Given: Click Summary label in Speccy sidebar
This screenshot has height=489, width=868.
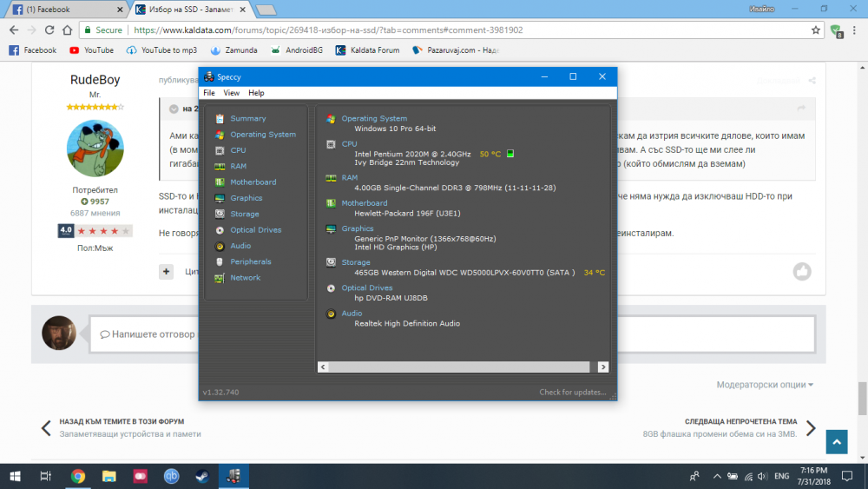Looking at the screenshot, I should 248,118.
